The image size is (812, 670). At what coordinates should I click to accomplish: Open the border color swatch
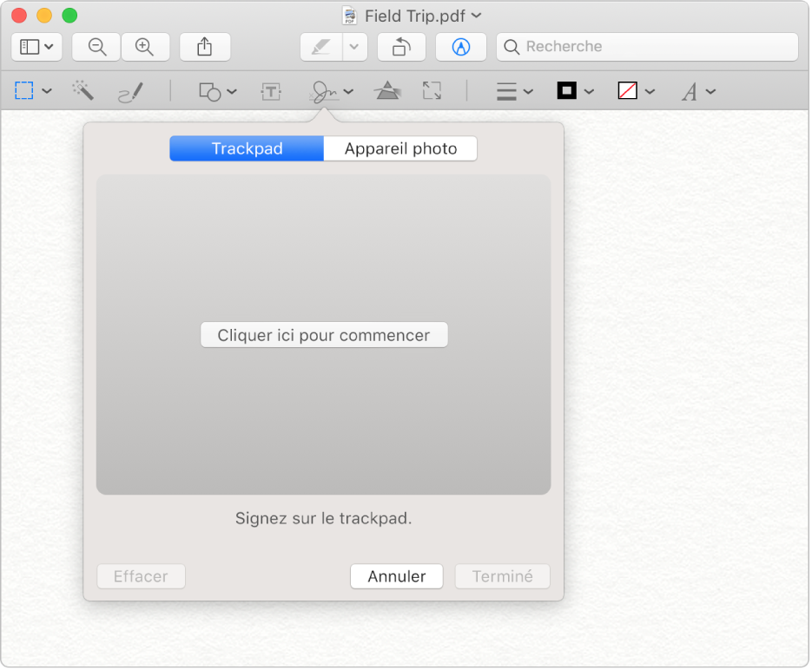coord(575,91)
